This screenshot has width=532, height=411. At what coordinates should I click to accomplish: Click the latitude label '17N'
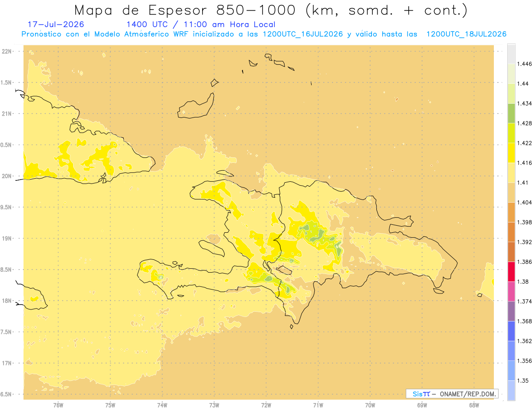[x=7, y=363]
